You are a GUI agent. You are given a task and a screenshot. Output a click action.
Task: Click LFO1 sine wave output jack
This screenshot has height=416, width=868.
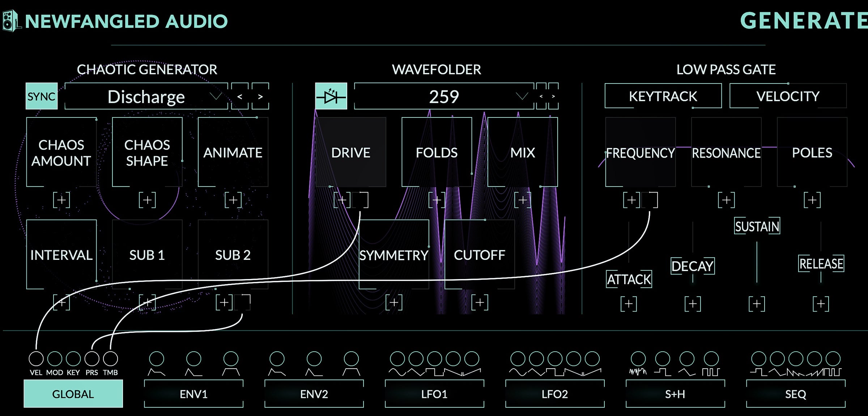coord(397,359)
